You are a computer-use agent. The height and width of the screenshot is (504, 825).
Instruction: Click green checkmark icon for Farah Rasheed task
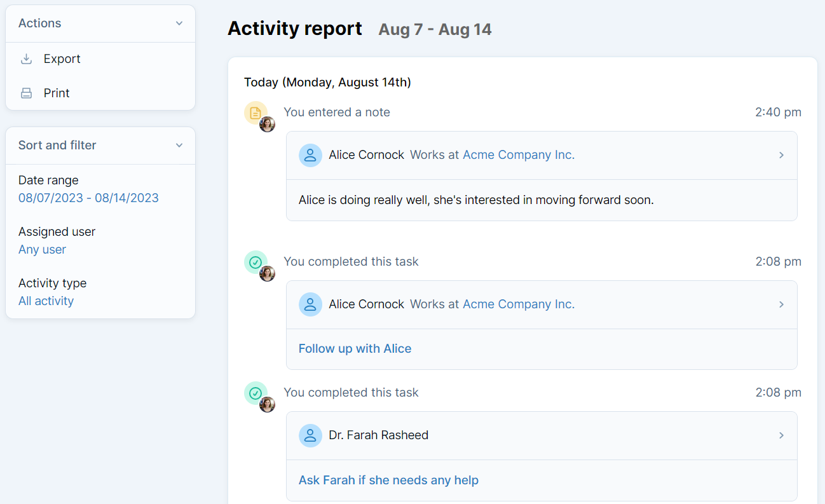click(x=256, y=393)
